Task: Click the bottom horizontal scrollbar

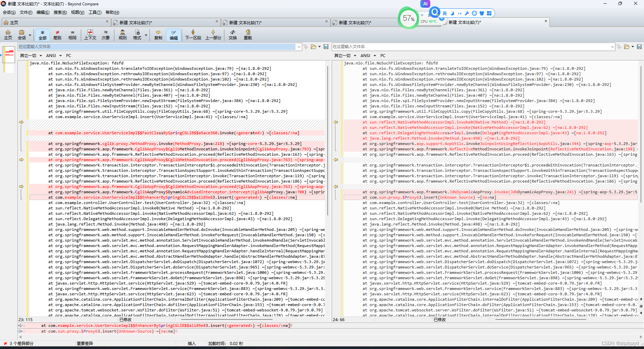Action: pyautogui.click(x=330, y=337)
